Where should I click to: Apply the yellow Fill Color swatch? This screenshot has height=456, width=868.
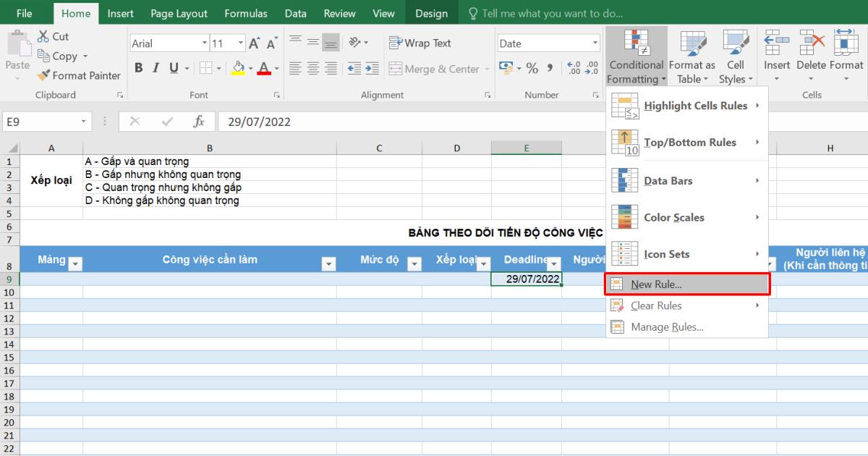(238, 68)
